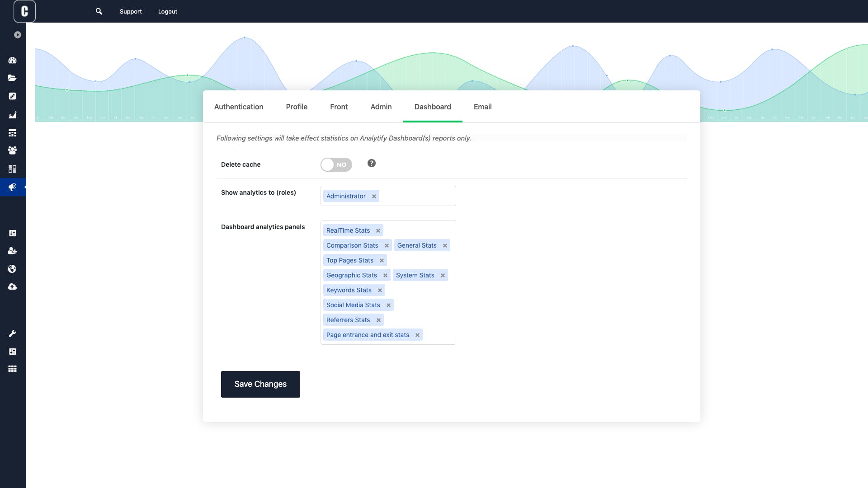The image size is (868, 488).
Task: Click the Delete cache help question mark
Action: (x=371, y=164)
